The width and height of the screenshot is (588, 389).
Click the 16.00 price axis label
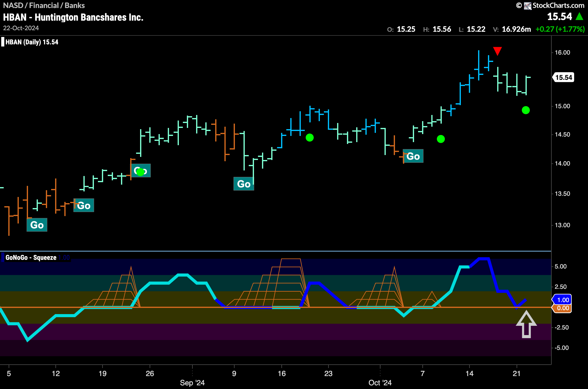coord(562,52)
